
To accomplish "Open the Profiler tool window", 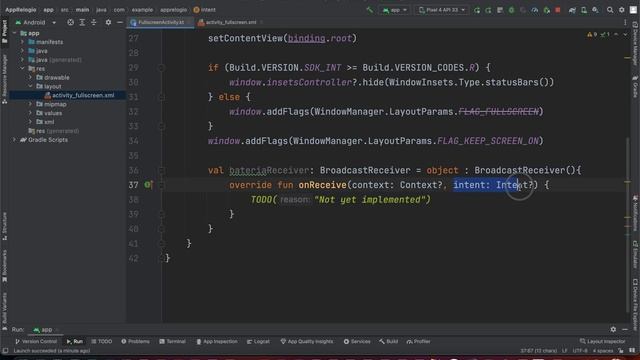I will (419, 341).
